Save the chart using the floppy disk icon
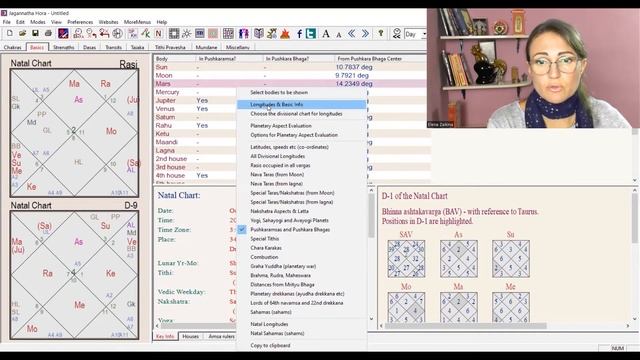640x360 pixels. (x=35, y=33)
